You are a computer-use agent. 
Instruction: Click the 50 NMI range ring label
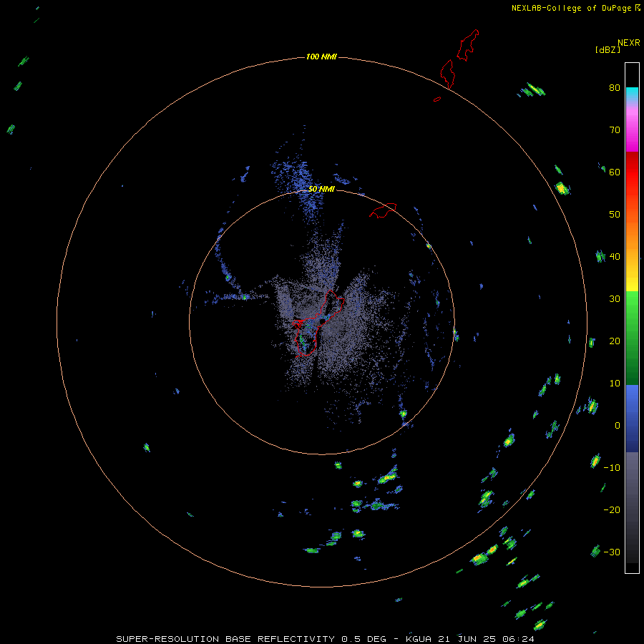coord(321,189)
